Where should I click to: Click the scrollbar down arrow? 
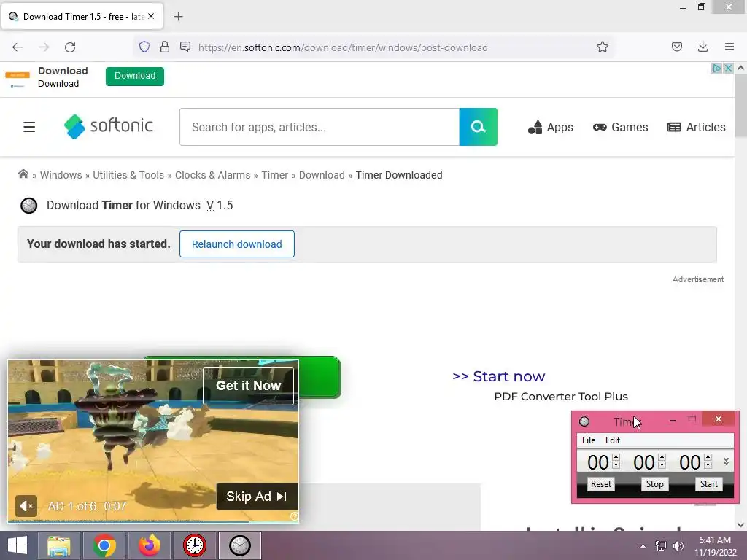tap(740, 525)
